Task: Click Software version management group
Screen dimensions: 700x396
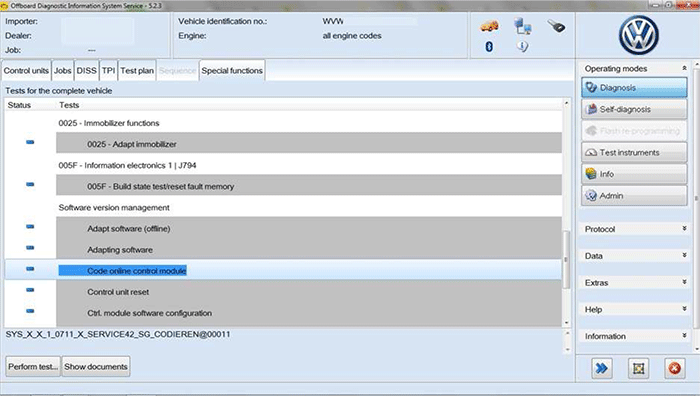Action: (x=114, y=208)
